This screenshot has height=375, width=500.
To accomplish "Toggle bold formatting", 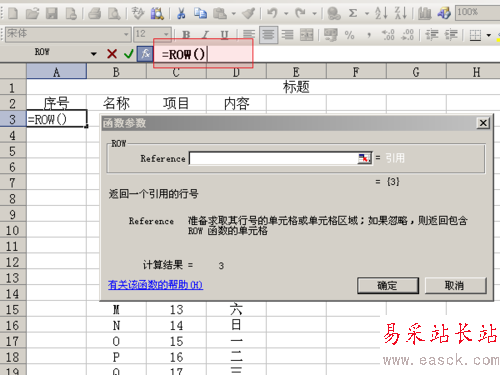I will point(186,34).
